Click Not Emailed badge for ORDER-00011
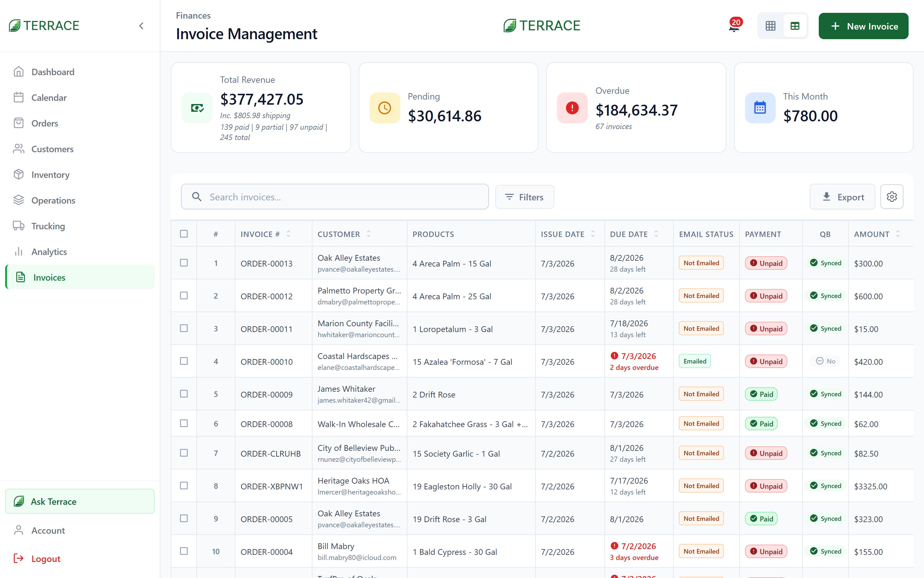924x578 pixels. pos(701,328)
